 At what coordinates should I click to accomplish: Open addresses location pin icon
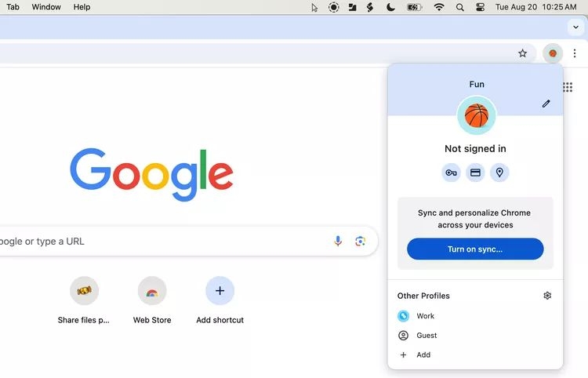click(x=499, y=173)
